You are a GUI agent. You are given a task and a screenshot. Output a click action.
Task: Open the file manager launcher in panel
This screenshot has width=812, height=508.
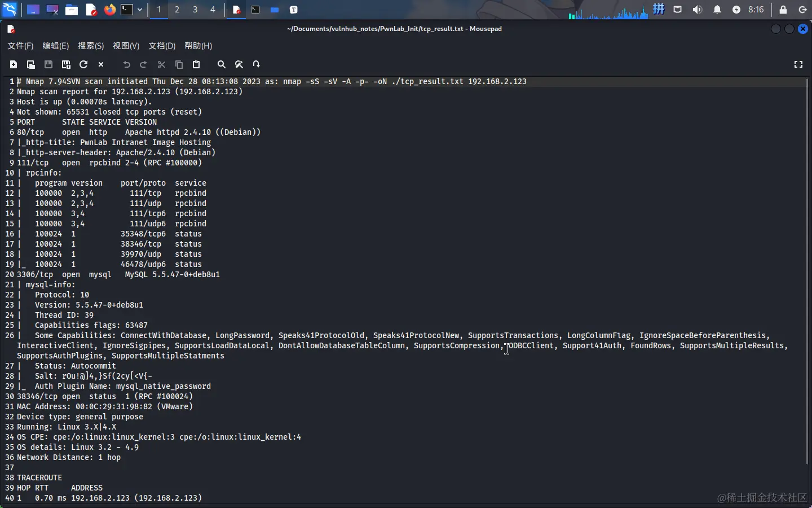tap(72, 10)
